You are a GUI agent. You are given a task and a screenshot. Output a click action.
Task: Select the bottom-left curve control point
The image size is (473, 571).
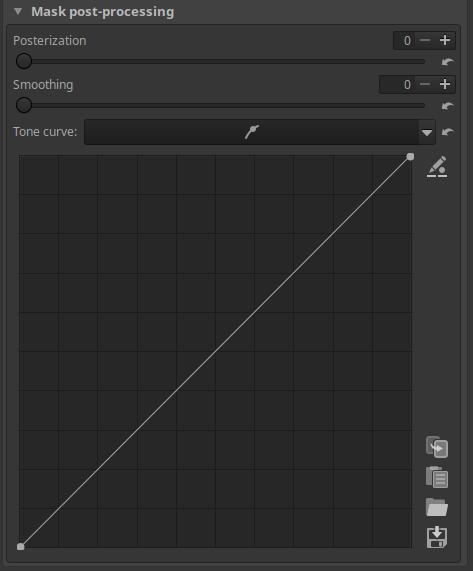[x=21, y=547]
